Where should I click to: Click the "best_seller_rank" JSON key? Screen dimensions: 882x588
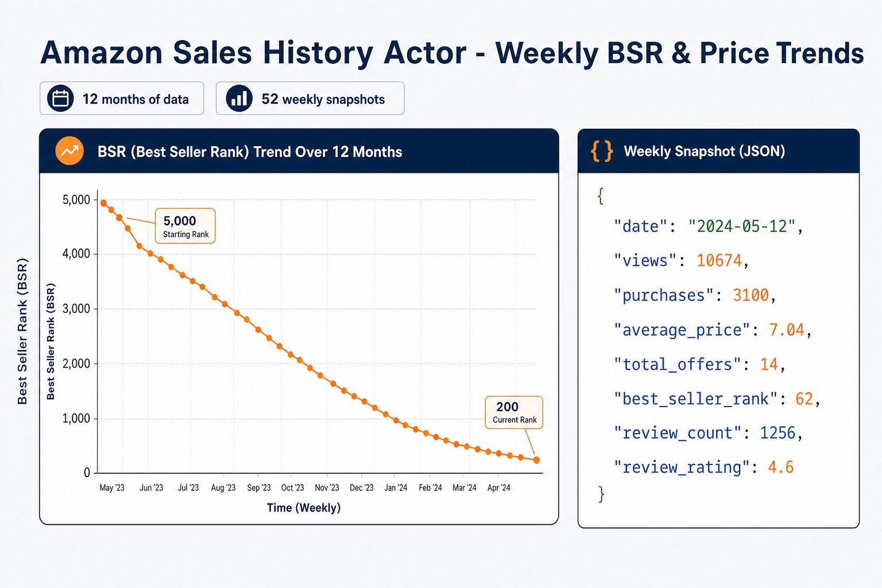(x=695, y=399)
